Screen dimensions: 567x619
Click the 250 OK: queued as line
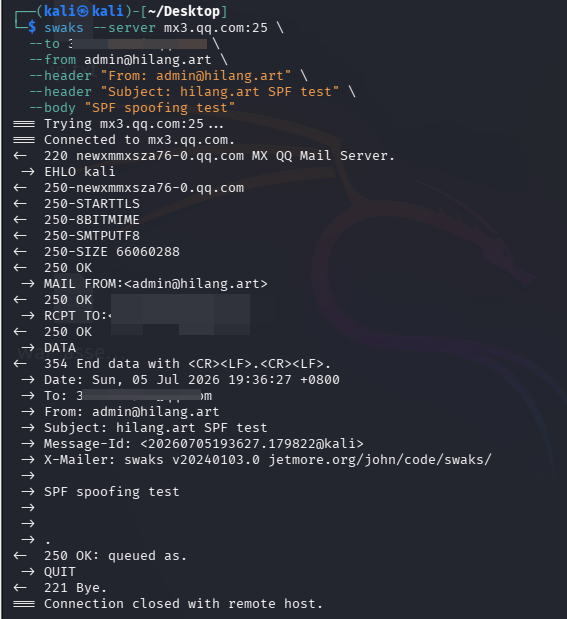pyautogui.click(x=115, y=556)
